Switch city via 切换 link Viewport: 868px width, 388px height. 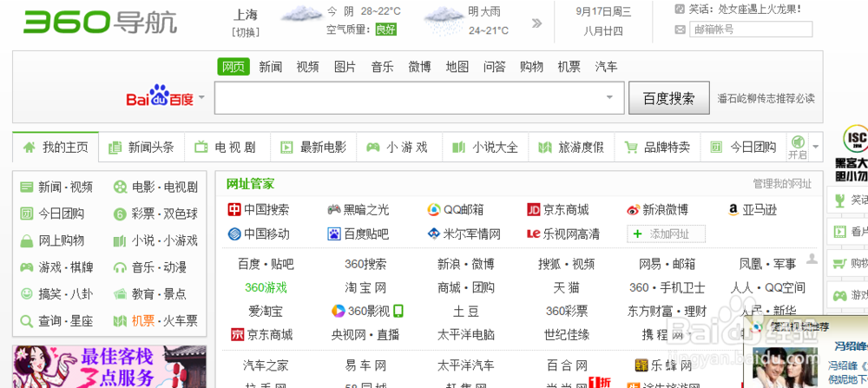246,32
